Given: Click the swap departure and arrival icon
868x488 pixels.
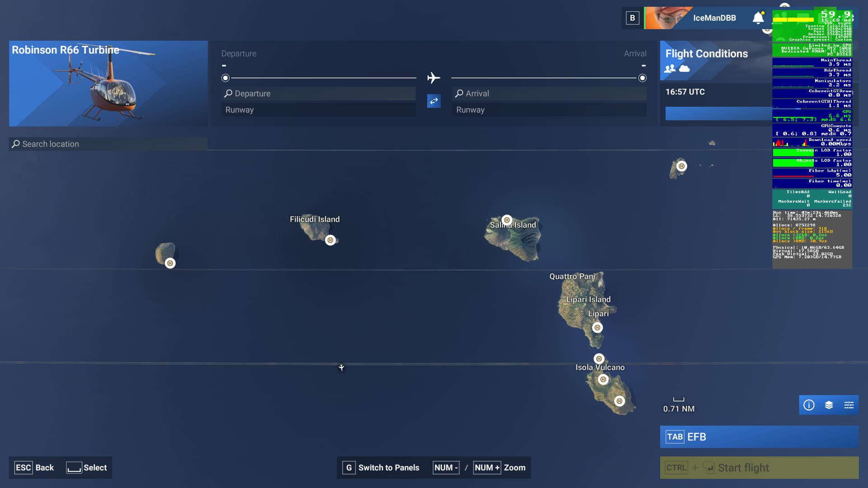Looking at the screenshot, I should pyautogui.click(x=434, y=101).
